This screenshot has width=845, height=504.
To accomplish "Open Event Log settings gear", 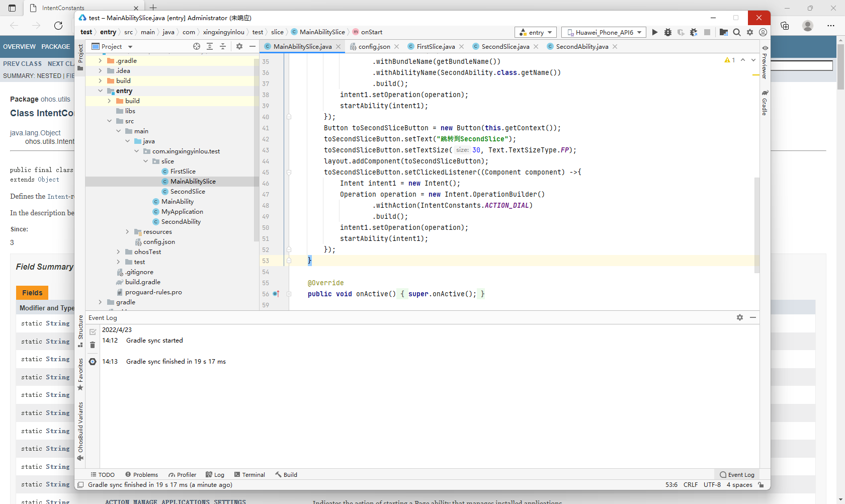I will pyautogui.click(x=740, y=317).
